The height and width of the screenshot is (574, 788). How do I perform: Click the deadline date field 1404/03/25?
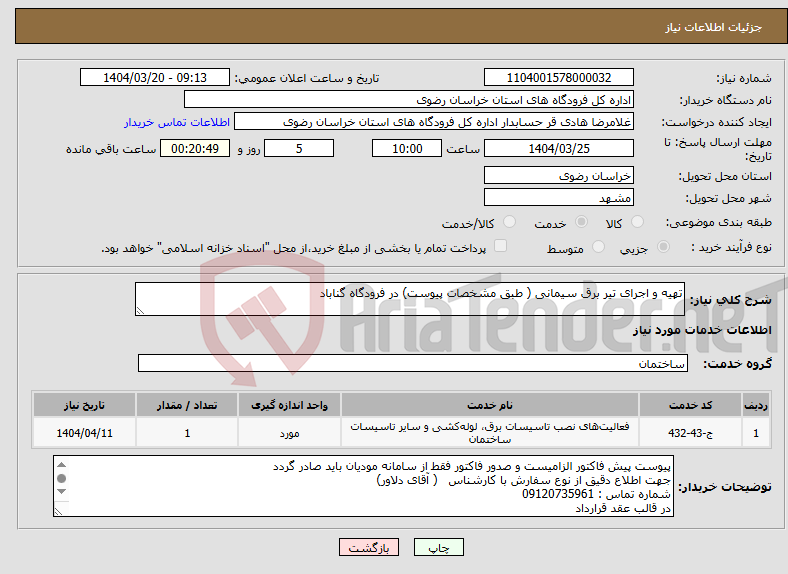pos(558,148)
